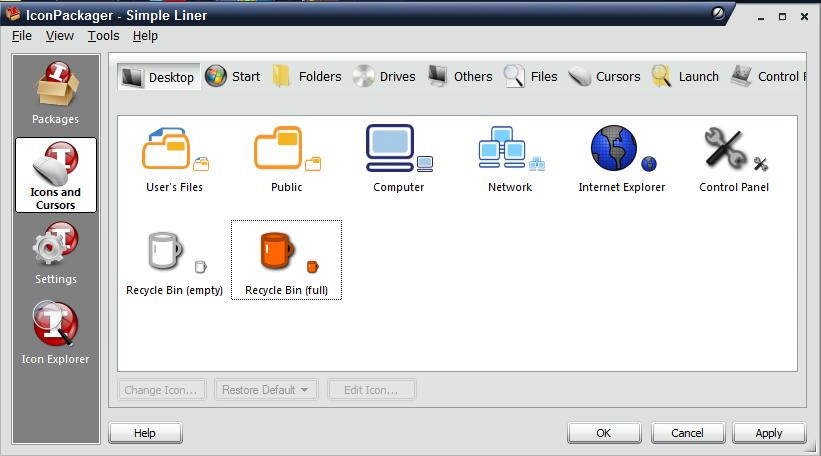Click the Cancel button

pyautogui.click(x=687, y=433)
